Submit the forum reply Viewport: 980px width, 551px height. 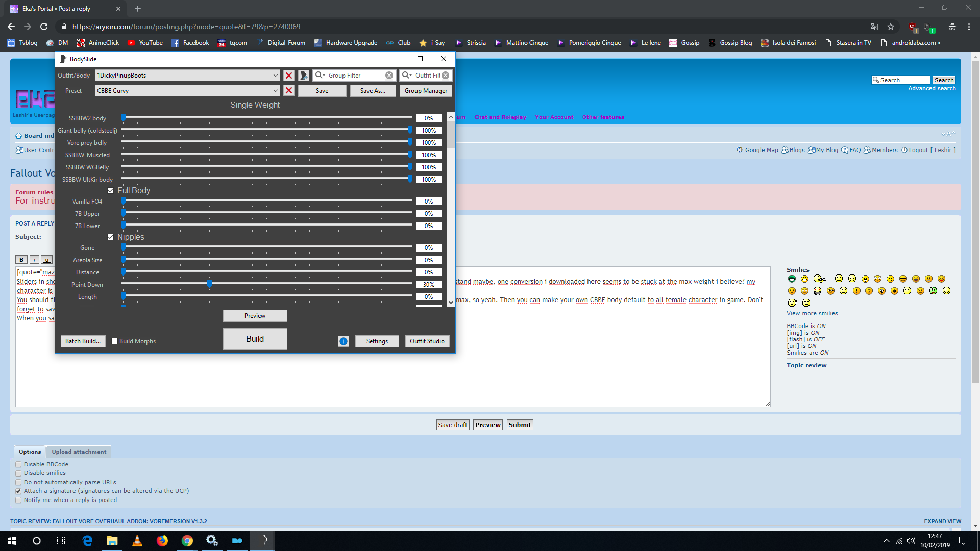coord(520,425)
